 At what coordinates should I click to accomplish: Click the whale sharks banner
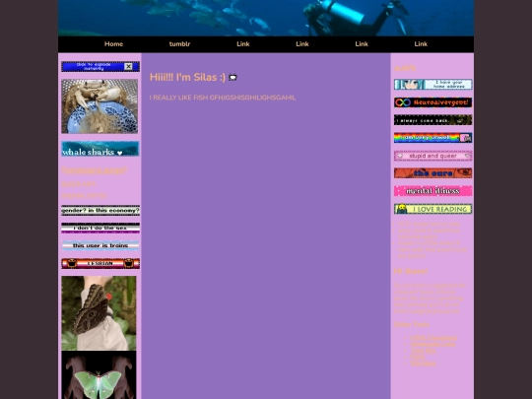pos(100,149)
